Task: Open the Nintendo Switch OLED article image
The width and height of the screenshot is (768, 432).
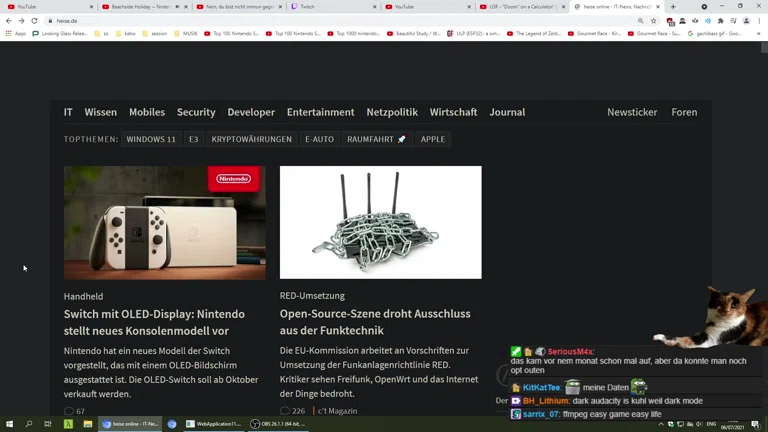Action: 165,223
